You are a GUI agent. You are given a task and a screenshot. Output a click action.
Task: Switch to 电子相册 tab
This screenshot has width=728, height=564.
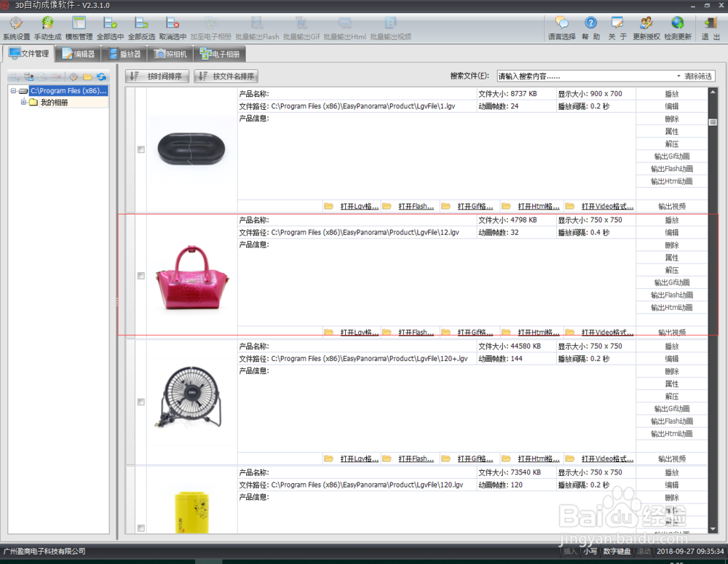pyautogui.click(x=220, y=55)
